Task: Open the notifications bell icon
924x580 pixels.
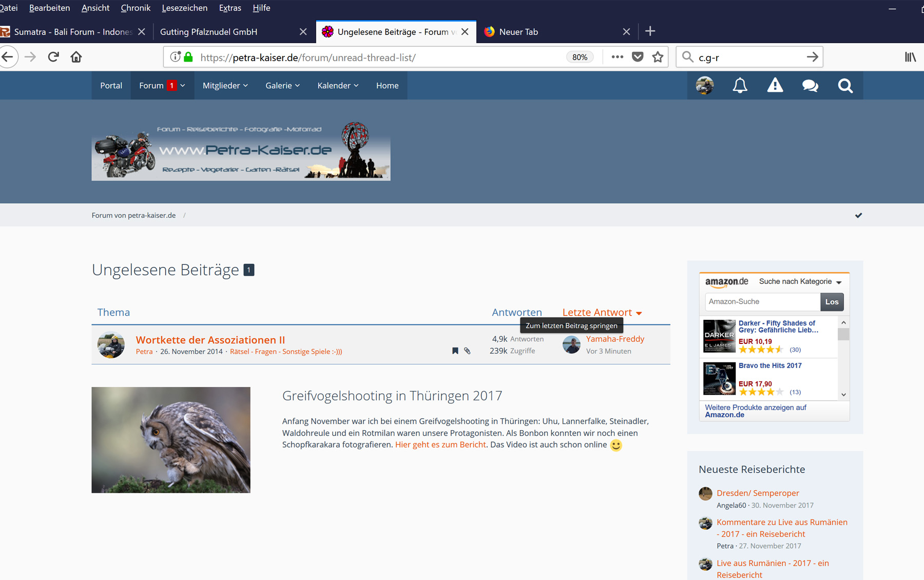Action: 740,85
